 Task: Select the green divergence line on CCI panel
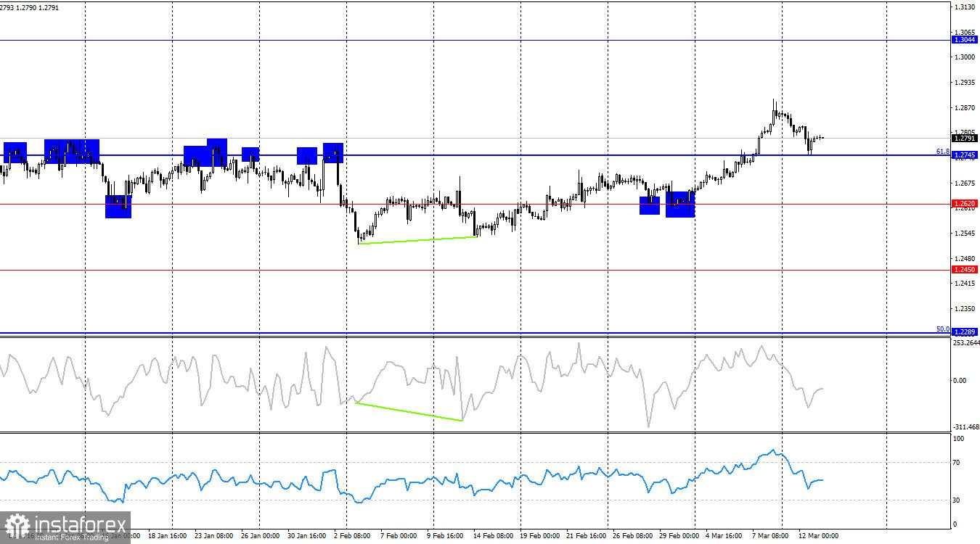[408, 411]
